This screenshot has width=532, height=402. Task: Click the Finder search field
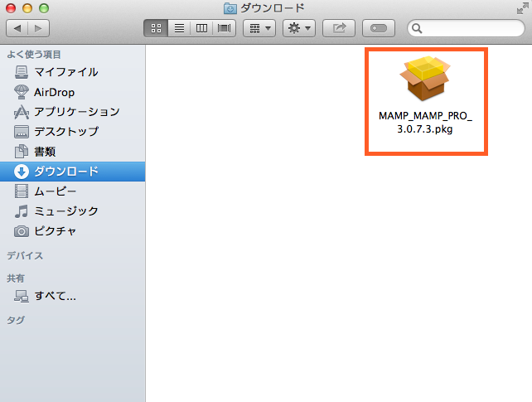coord(464,28)
